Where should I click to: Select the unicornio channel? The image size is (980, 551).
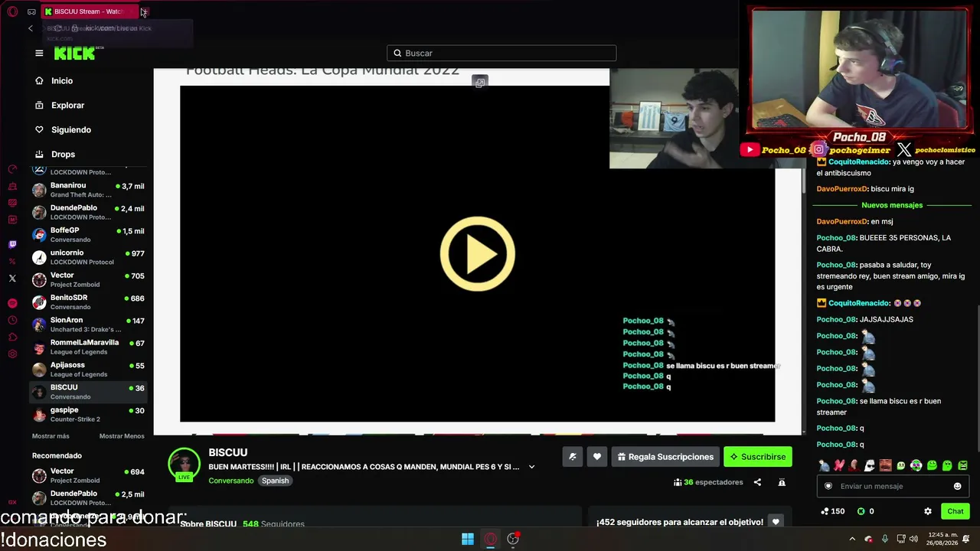[x=88, y=257]
